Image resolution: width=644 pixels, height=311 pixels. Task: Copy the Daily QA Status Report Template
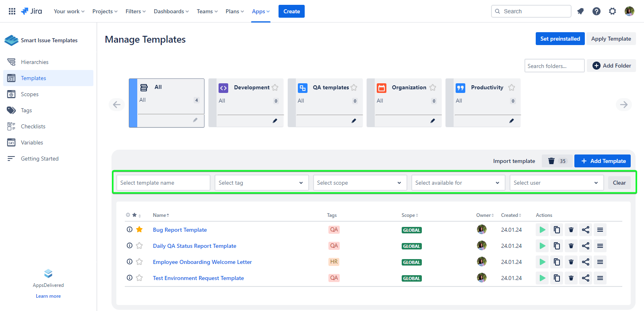557,246
